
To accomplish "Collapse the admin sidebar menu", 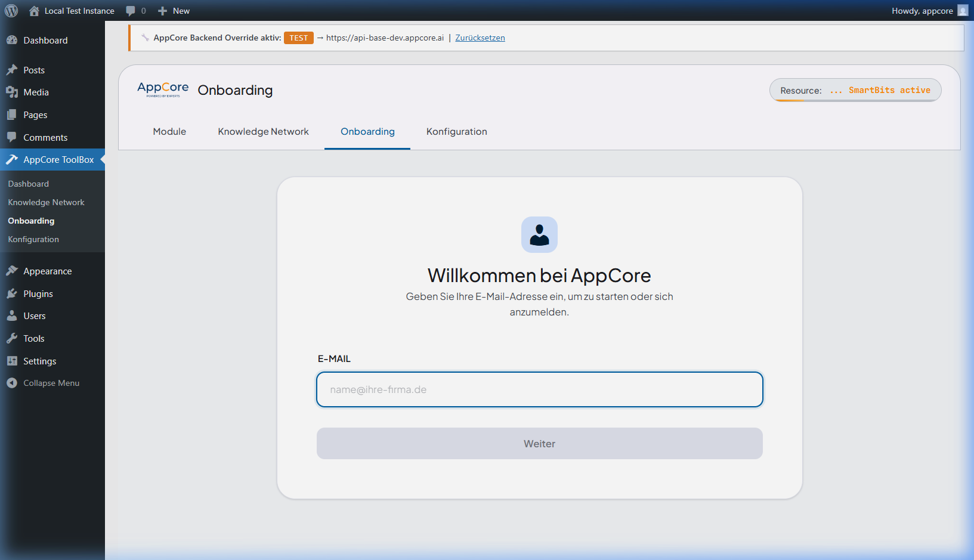I will pos(43,382).
